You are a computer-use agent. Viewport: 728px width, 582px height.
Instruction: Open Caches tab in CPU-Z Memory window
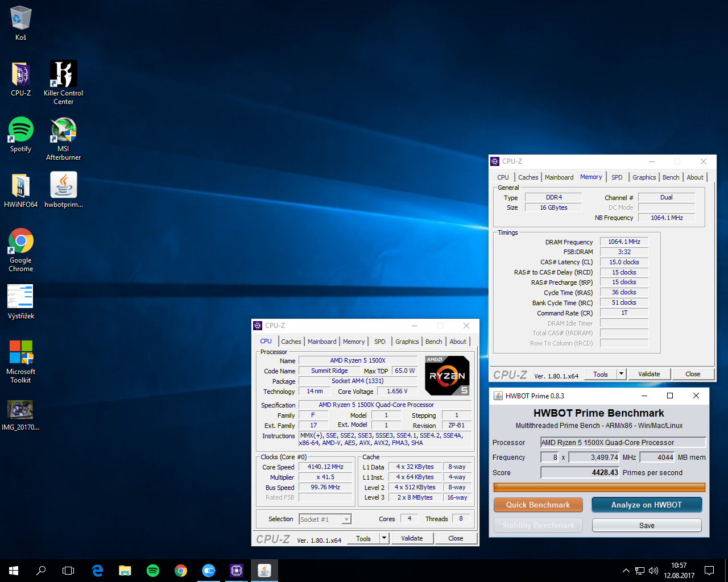528,177
